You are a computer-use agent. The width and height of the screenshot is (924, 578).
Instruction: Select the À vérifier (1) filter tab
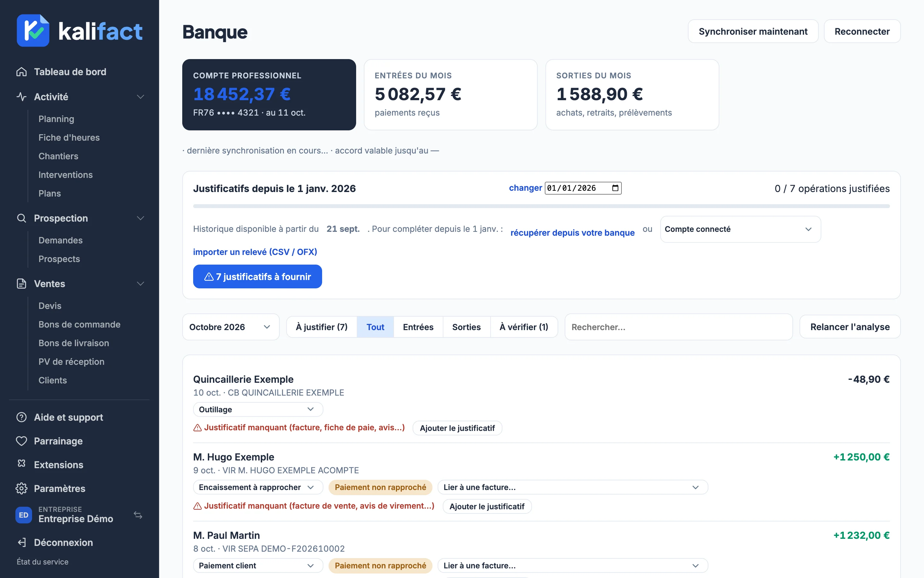tap(524, 327)
